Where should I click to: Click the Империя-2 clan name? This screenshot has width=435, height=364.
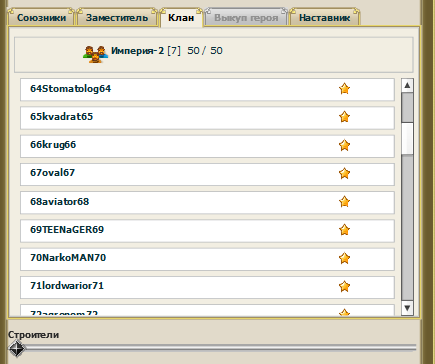[x=137, y=51]
